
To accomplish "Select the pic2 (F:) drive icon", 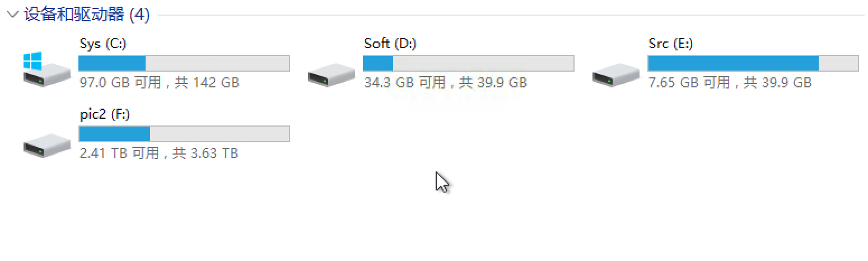I will coord(47,145).
